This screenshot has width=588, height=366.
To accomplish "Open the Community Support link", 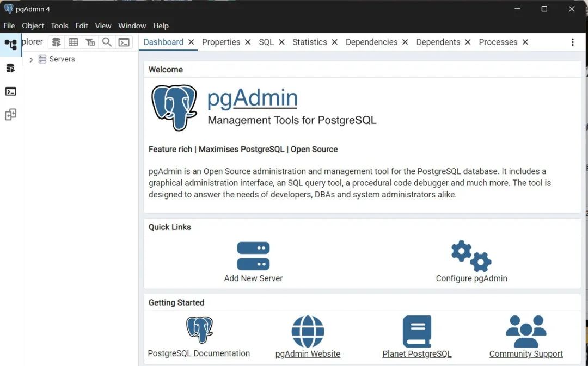I will (526, 353).
